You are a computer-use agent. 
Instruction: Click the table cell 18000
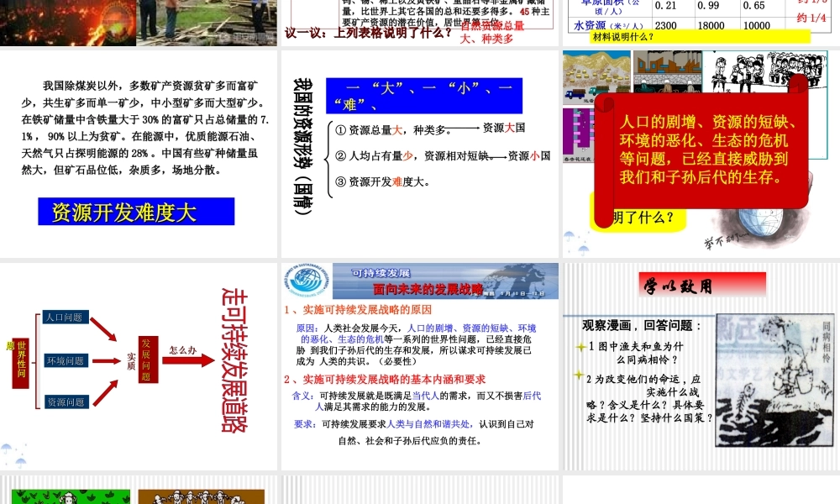[711, 26]
